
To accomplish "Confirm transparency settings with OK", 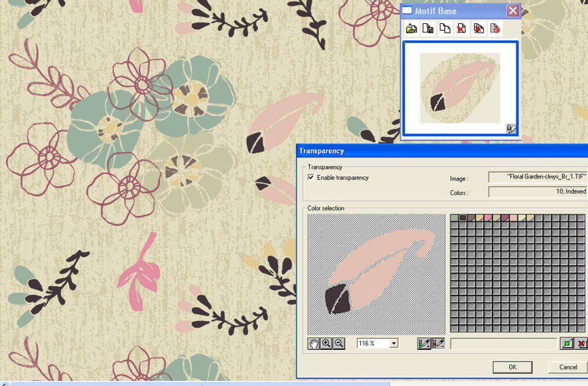I will click(x=513, y=367).
